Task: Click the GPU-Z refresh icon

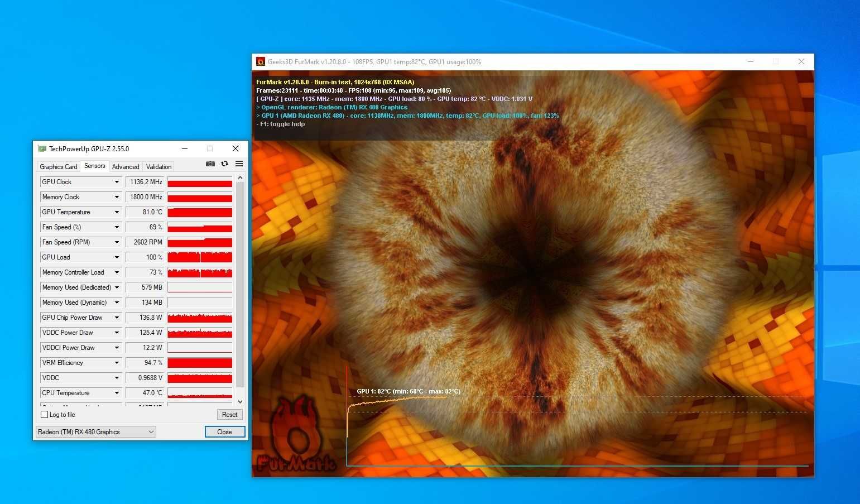Action: [224, 164]
